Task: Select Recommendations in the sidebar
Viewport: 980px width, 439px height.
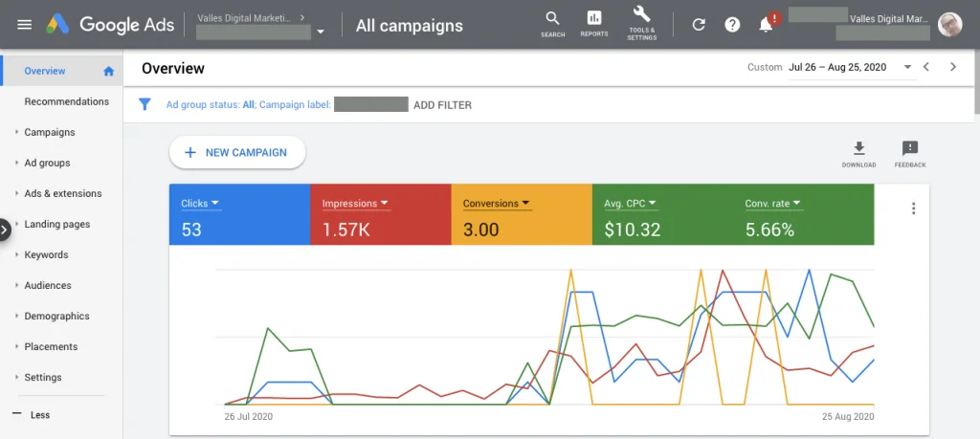Action: (x=67, y=101)
